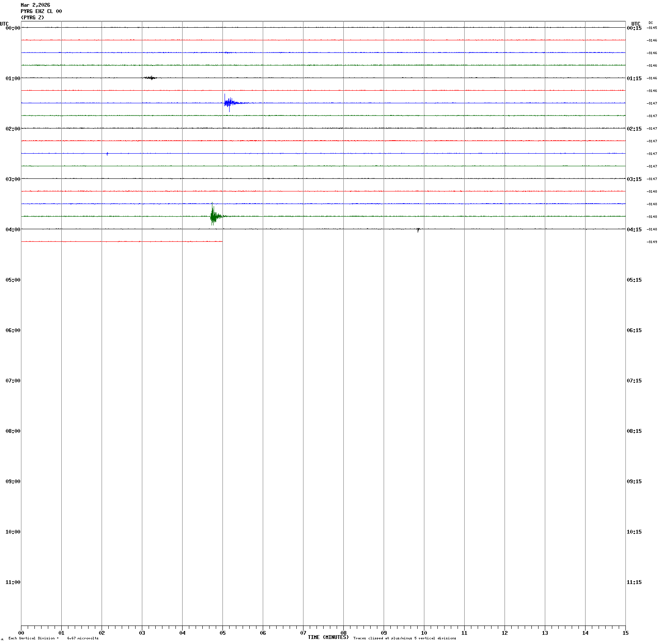
Task: Click the -8149 DC offset value
Action: 652,242
